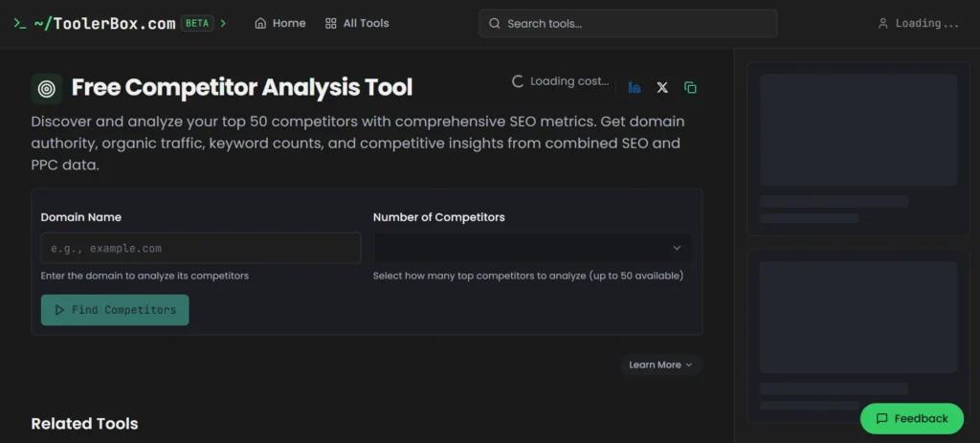
Task: Click the Domain Name input field
Action: (x=201, y=248)
